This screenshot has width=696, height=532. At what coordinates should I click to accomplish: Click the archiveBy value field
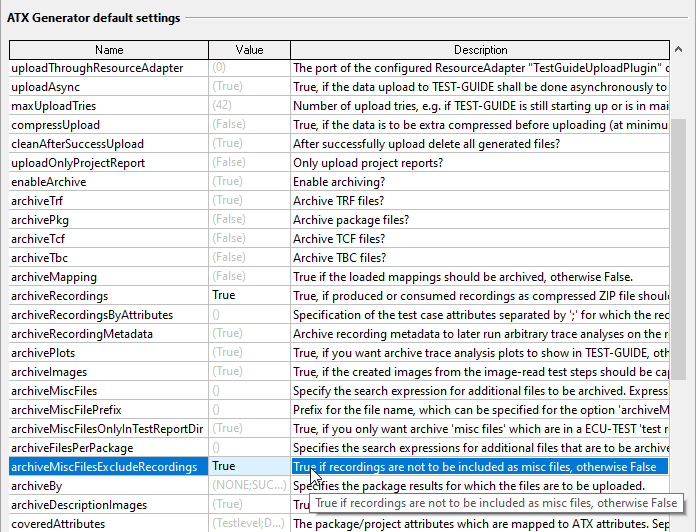click(x=249, y=486)
